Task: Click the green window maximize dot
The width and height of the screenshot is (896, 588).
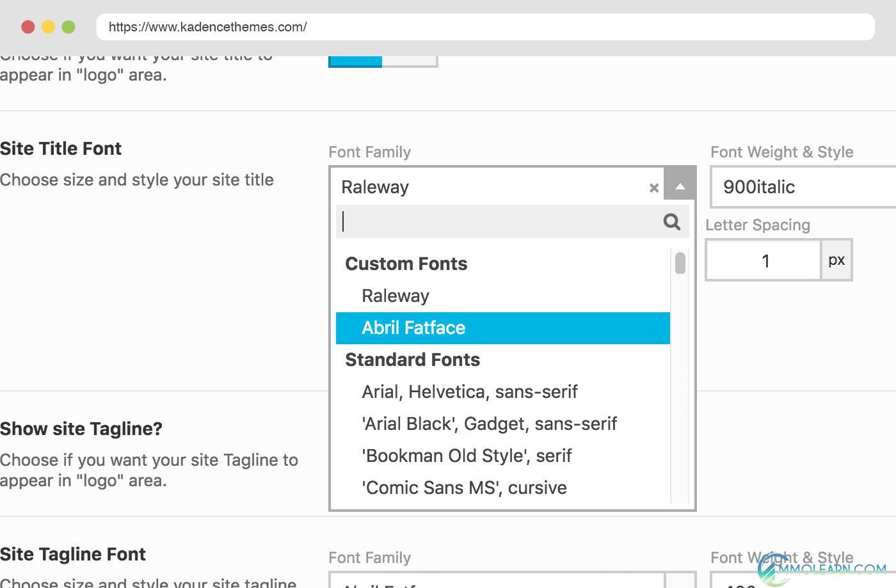Action: pos(68,27)
